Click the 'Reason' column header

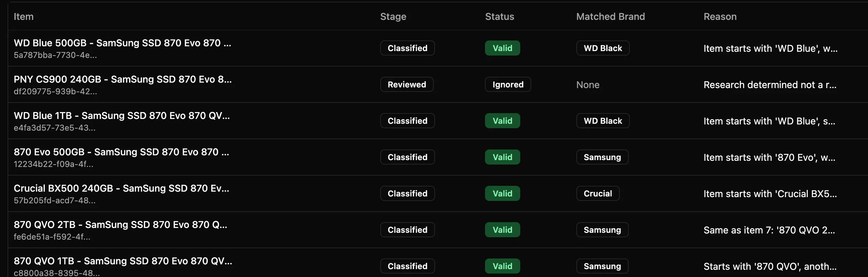(x=720, y=16)
